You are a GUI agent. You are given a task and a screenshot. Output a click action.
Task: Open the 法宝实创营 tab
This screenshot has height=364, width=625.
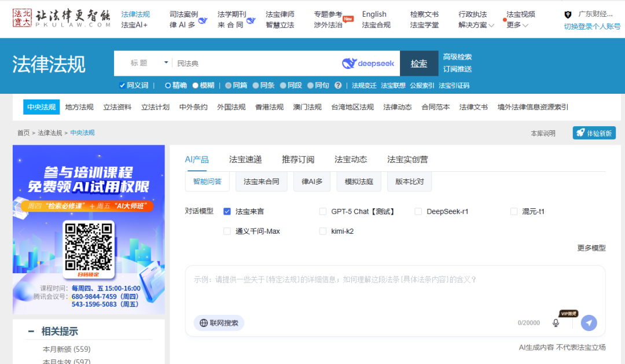click(x=407, y=160)
